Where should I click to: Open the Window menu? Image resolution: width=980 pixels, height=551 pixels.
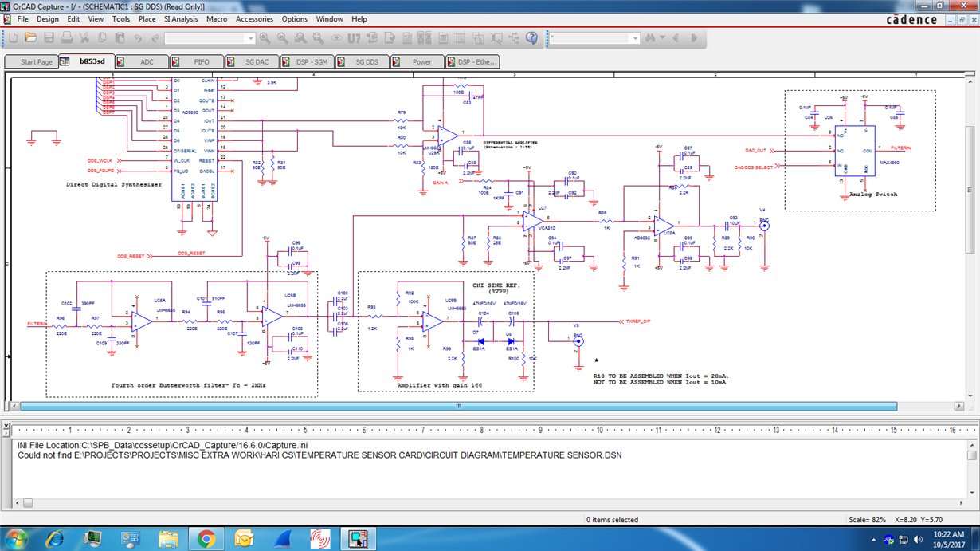coord(330,19)
